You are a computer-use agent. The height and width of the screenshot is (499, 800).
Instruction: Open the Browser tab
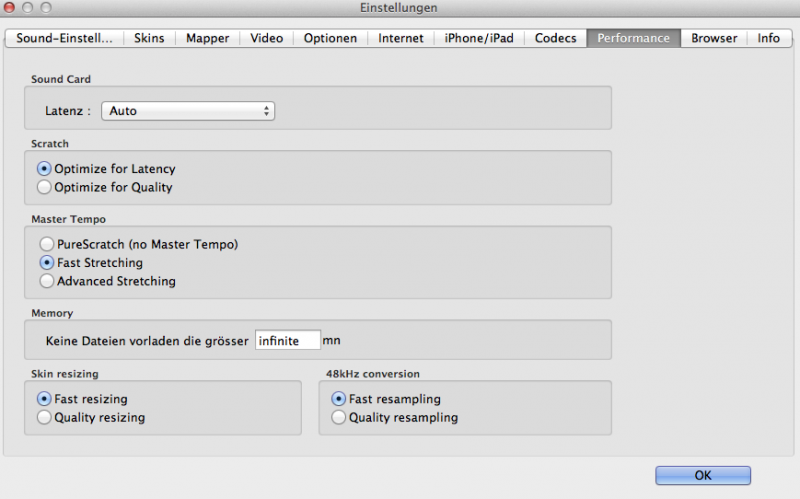click(714, 39)
